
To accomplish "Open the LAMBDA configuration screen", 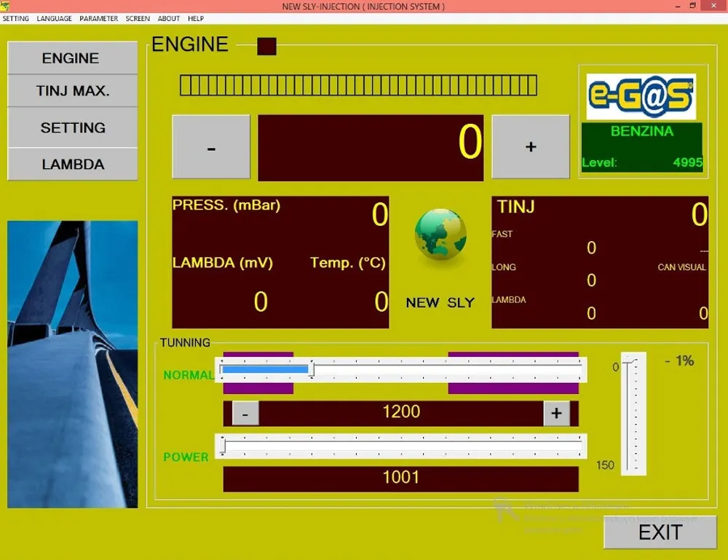I will coord(72,164).
